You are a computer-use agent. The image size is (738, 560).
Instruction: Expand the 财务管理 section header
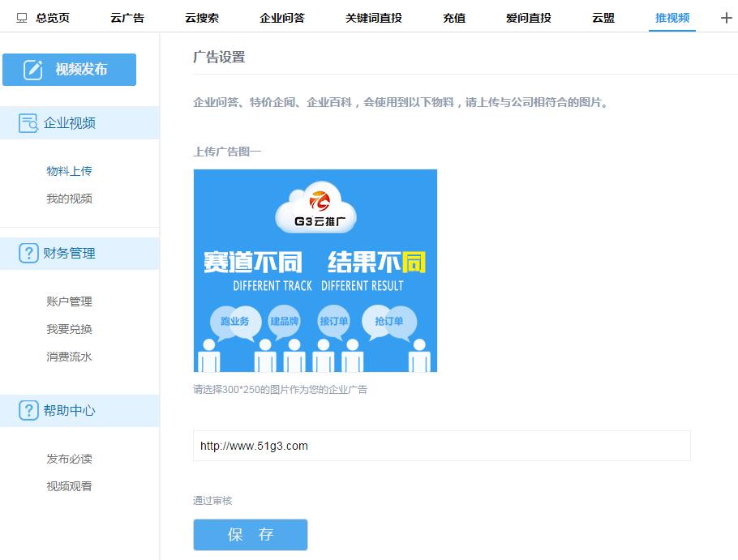(79, 253)
